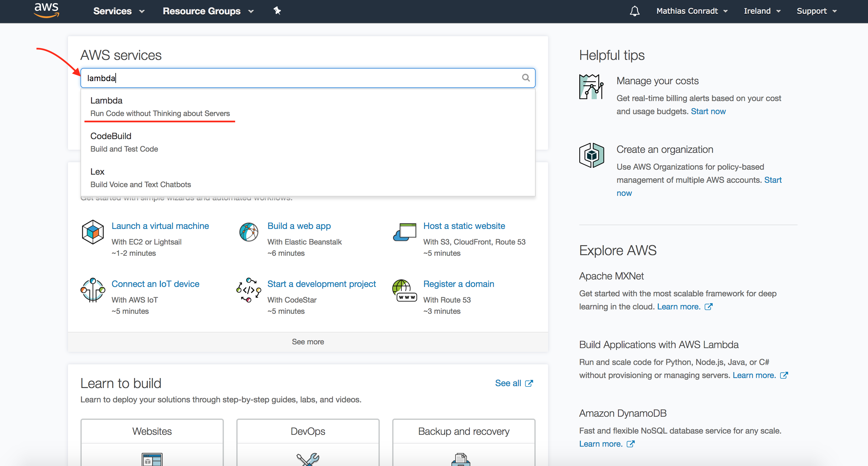Click the external link icon next to See all
This screenshot has width=868, height=466.
coord(529,383)
